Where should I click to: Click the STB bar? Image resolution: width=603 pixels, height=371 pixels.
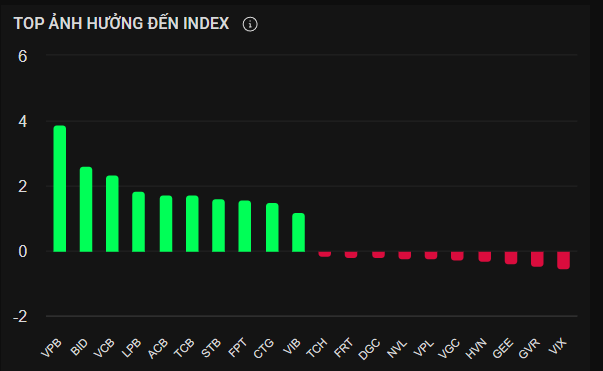coord(218,226)
